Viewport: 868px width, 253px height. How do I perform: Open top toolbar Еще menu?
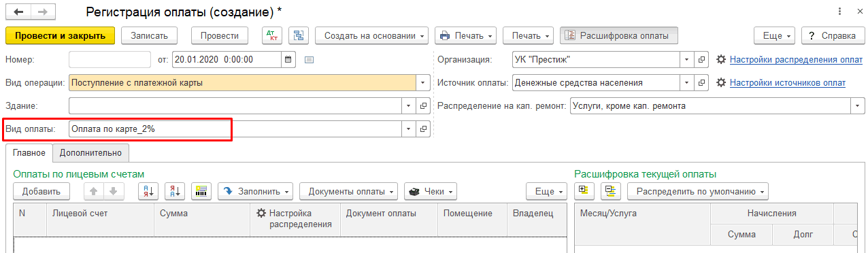click(x=775, y=35)
